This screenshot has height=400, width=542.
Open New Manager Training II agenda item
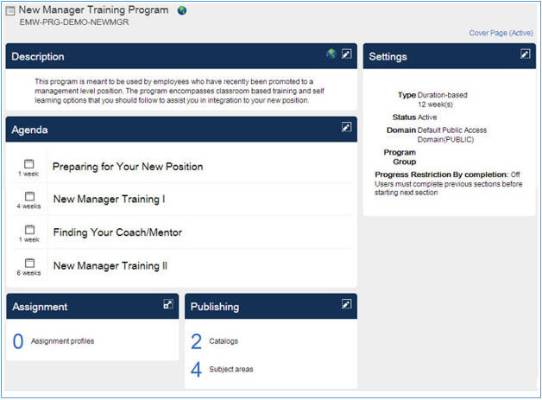(x=110, y=266)
